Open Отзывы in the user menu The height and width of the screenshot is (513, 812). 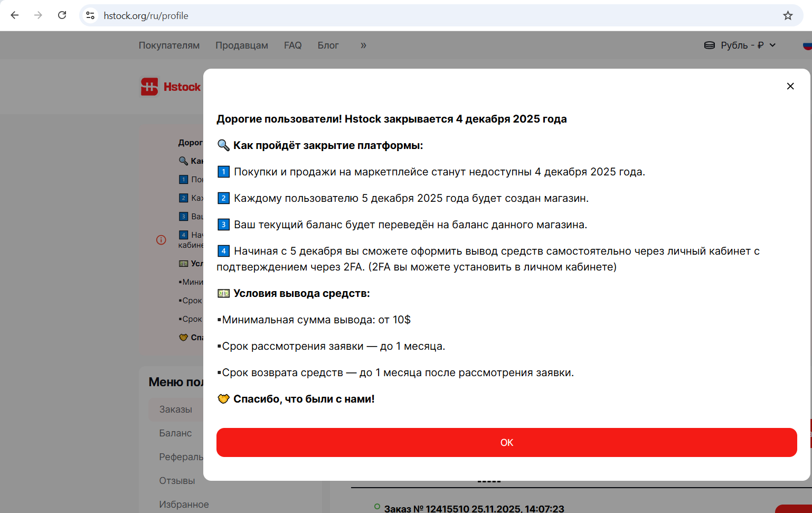[177, 481]
